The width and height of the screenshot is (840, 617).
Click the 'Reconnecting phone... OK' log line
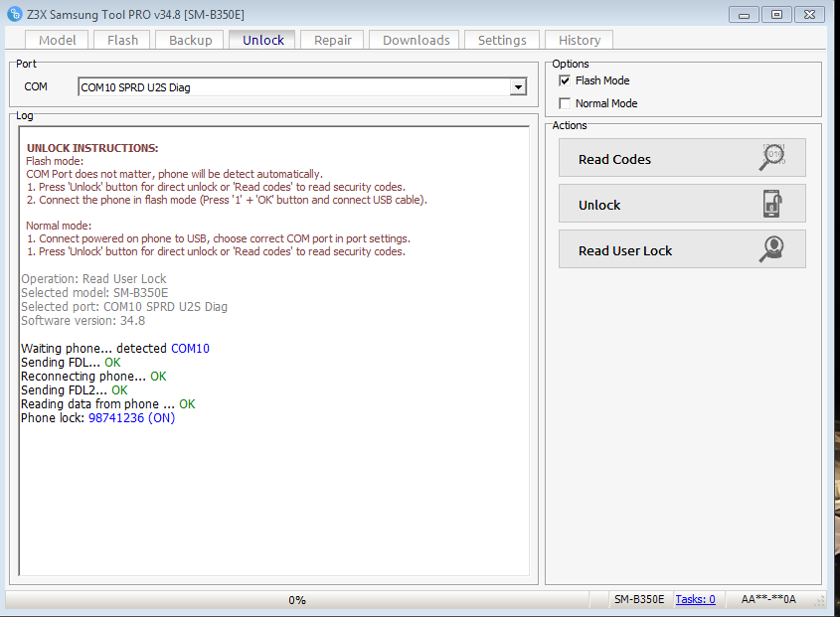[x=93, y=376]
